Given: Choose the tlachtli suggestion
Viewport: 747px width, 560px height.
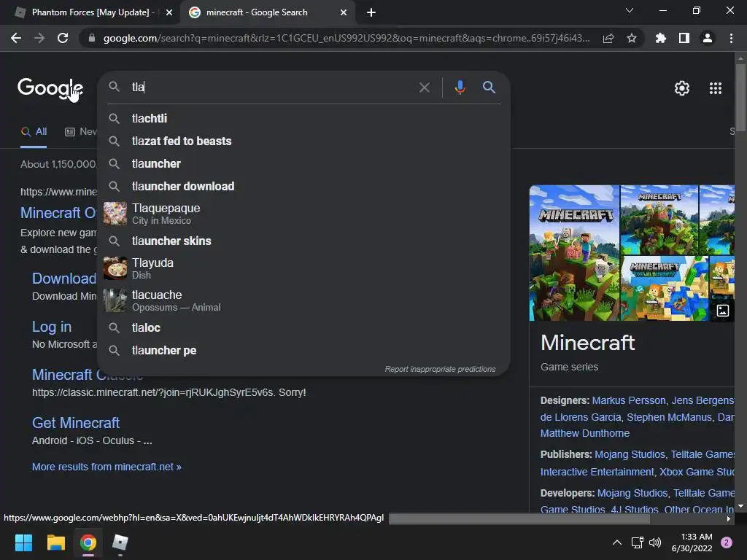Looking at the screenshot, I should 303,118.
